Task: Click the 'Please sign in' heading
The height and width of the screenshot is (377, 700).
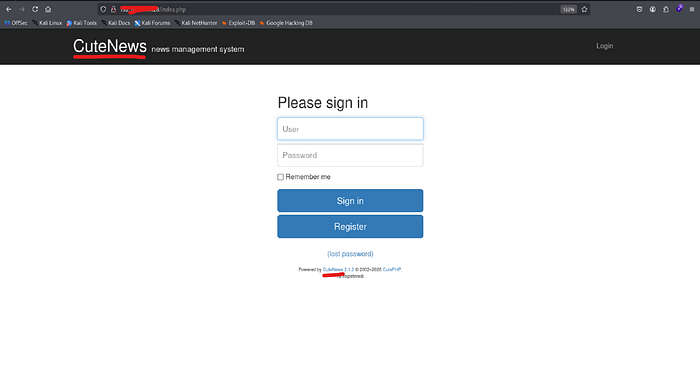Action: 323,103
